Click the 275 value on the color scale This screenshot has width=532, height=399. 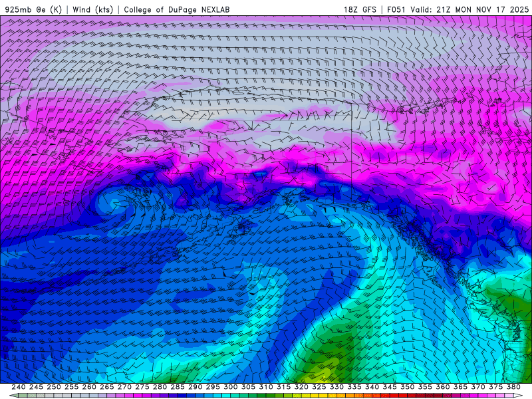point(142,387)
